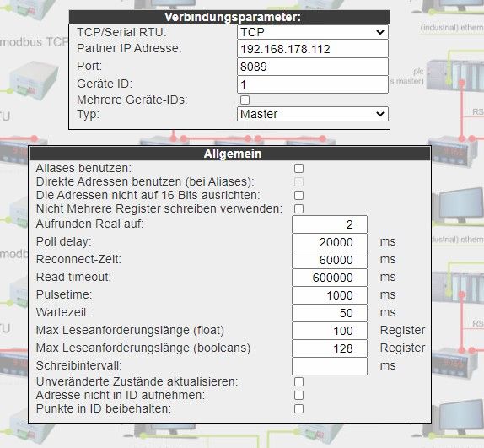Toggle Nicht Mehrere Register schreiben verwenden
The image size is (484, 448).
(x=298, y=208)
